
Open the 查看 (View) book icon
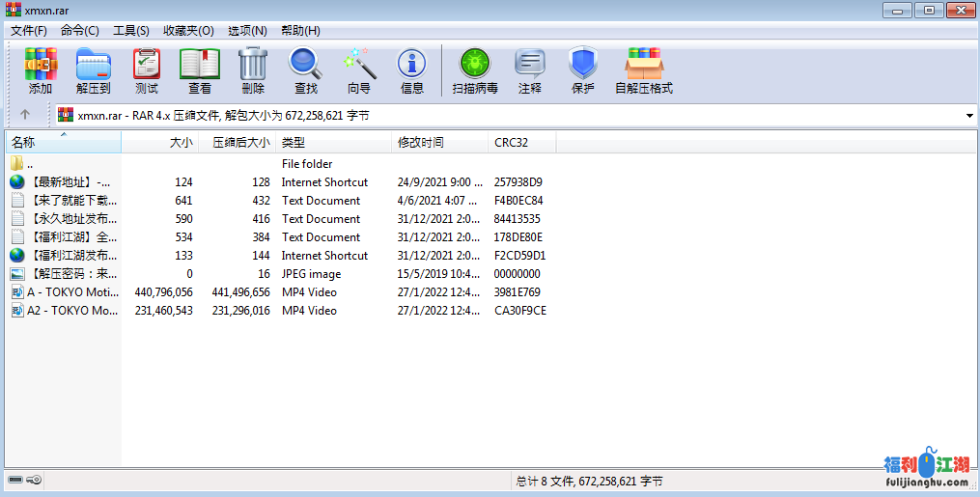(x=200, y=65)
